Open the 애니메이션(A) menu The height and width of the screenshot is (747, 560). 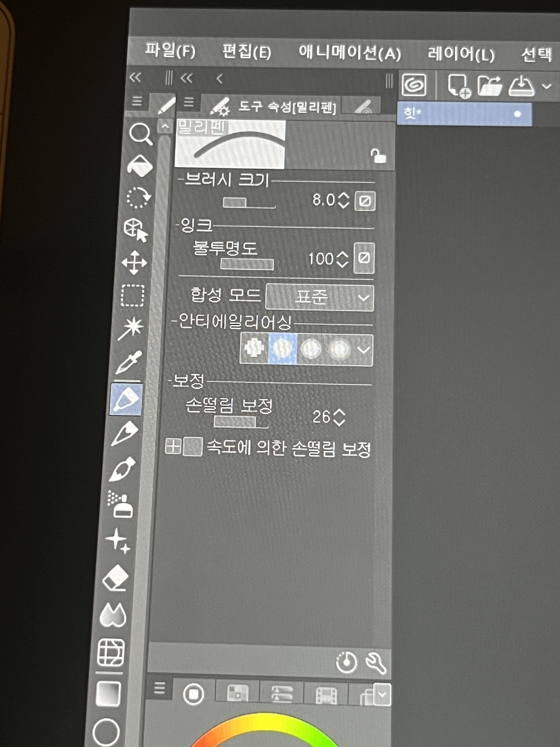click(x=349, y=53)
